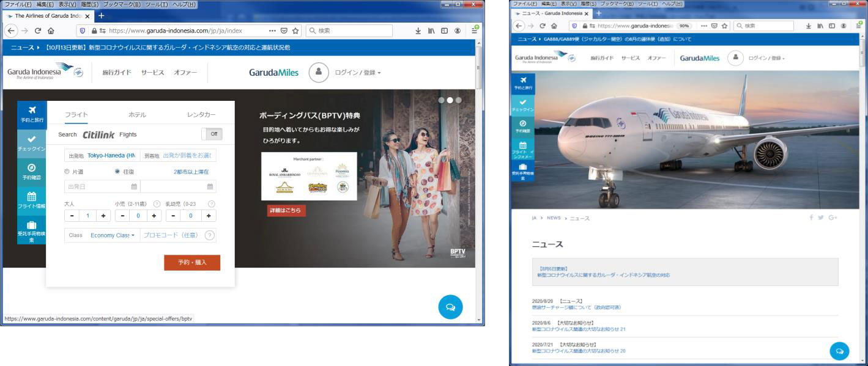Increase 大人 adult passenger count

(103, 216)
